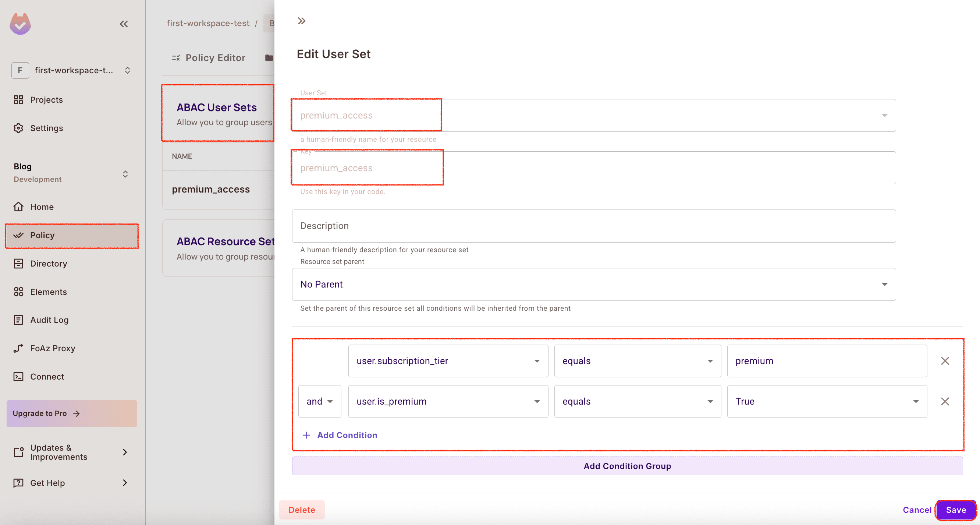
Task: Click the FoAz Proxy icon
Action: (18, 348)
